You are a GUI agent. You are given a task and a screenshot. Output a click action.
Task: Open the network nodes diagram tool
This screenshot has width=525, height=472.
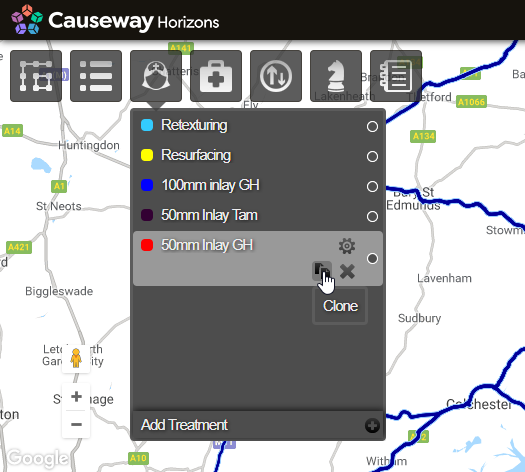(36, 76)
